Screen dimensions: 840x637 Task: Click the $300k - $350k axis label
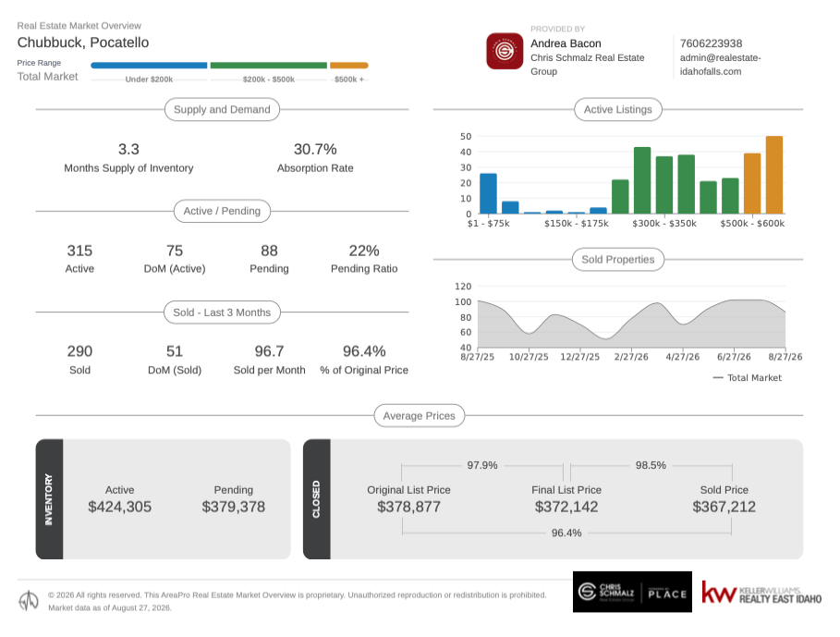click(x=664, y=224)
